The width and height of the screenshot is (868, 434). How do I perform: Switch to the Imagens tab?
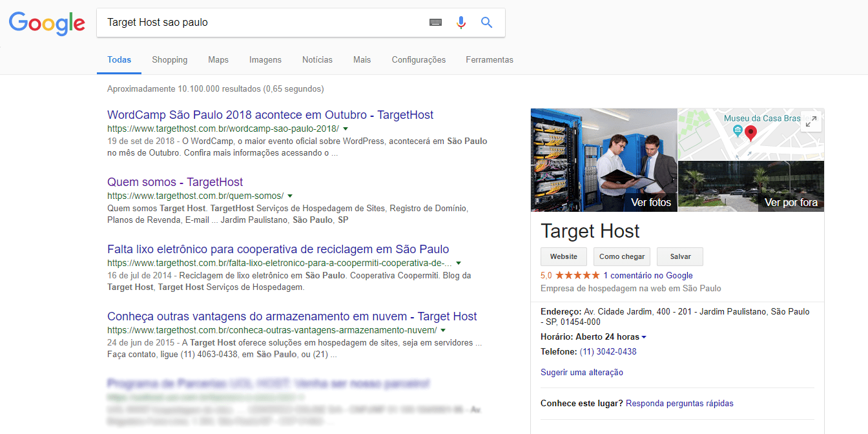point(265,59)
